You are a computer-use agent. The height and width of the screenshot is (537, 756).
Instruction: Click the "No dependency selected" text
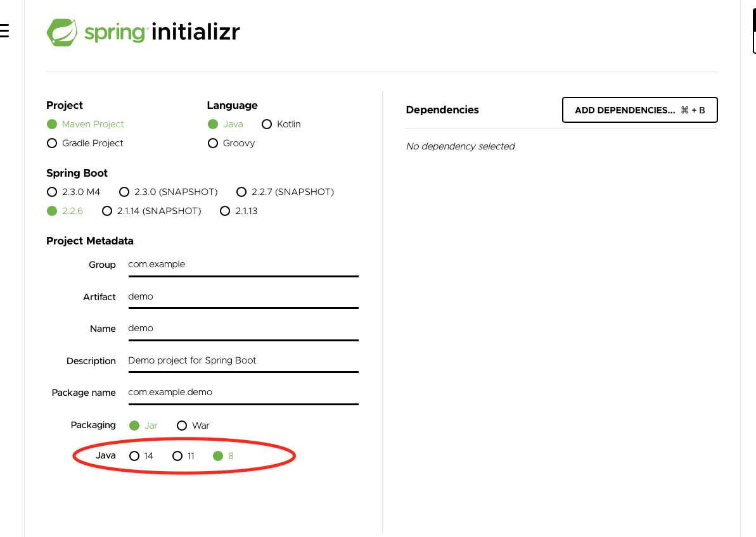[x=461, y=146]
